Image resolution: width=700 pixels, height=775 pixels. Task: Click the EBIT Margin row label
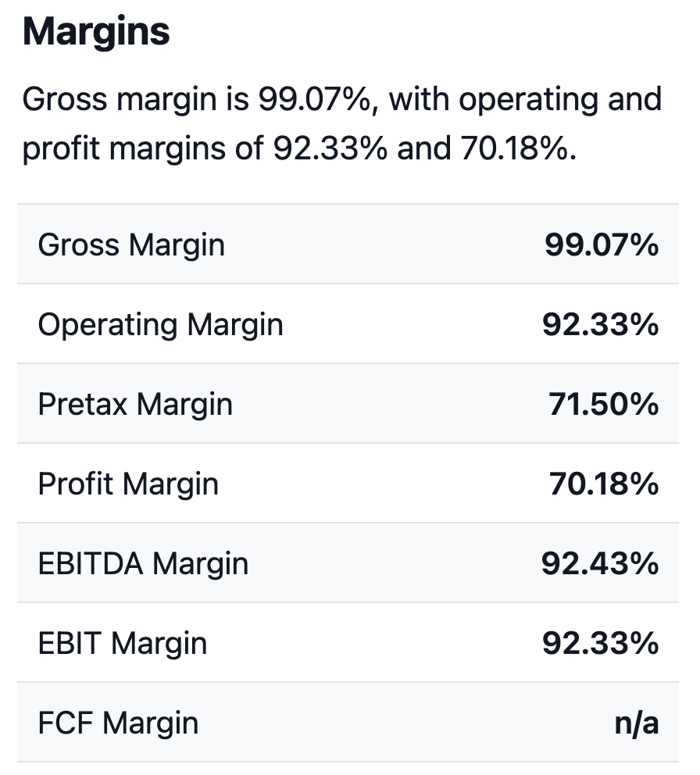123,644
